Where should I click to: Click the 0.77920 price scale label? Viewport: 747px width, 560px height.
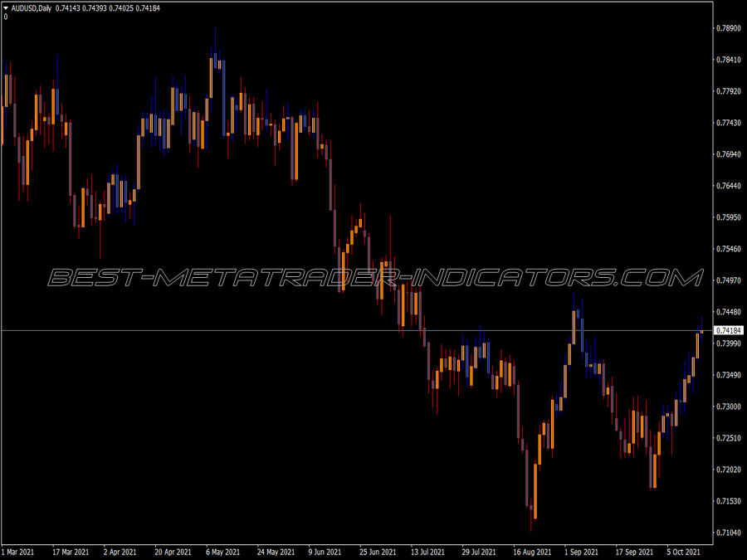coord(729,91)
